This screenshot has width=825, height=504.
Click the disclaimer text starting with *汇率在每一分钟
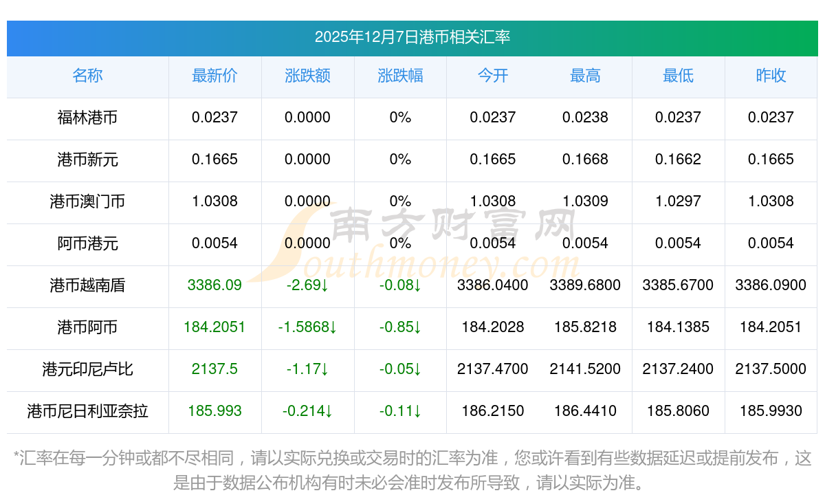pyautogui.click(x=412, y=470)
